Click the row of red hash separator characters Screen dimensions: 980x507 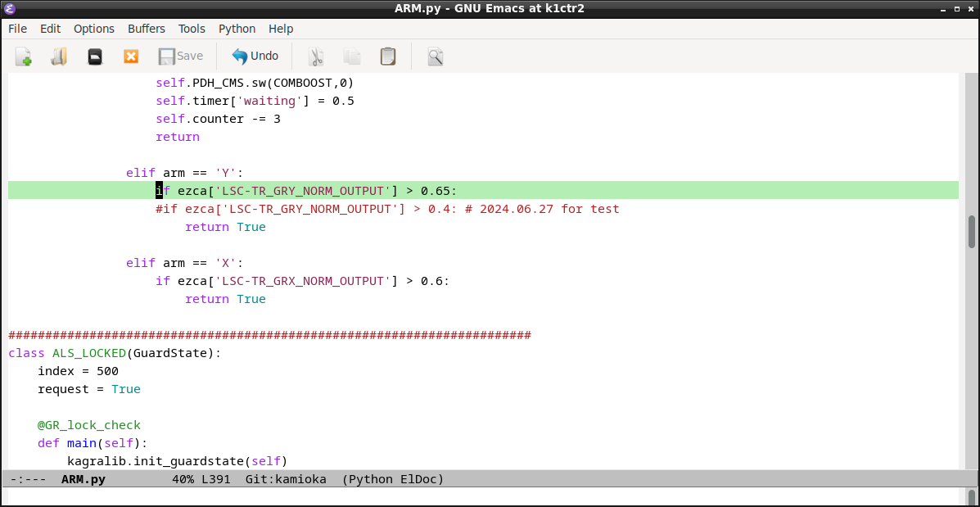coord(269,335)
